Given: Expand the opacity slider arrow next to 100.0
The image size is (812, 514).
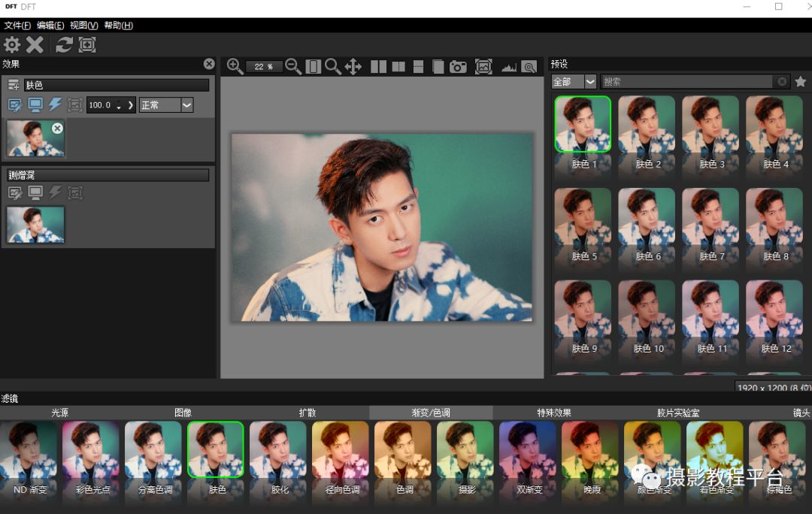Looking at the screenshot, I should click(131, 105).
